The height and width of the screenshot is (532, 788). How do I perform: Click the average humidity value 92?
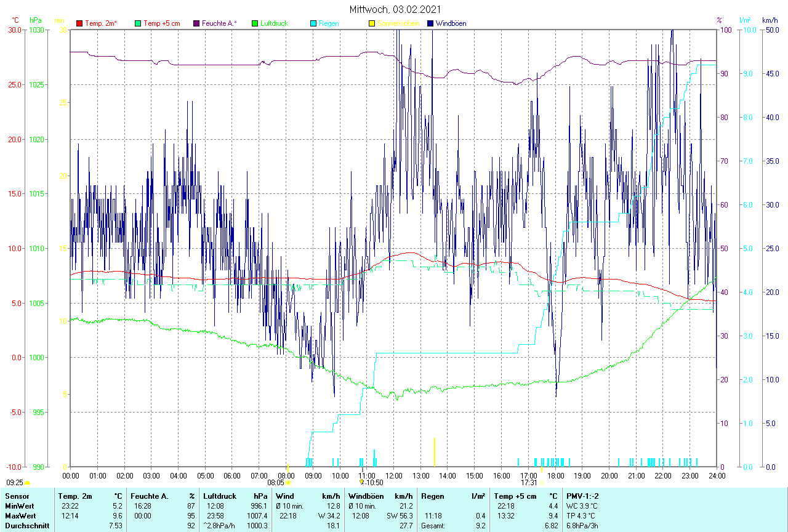pos(191,526)
